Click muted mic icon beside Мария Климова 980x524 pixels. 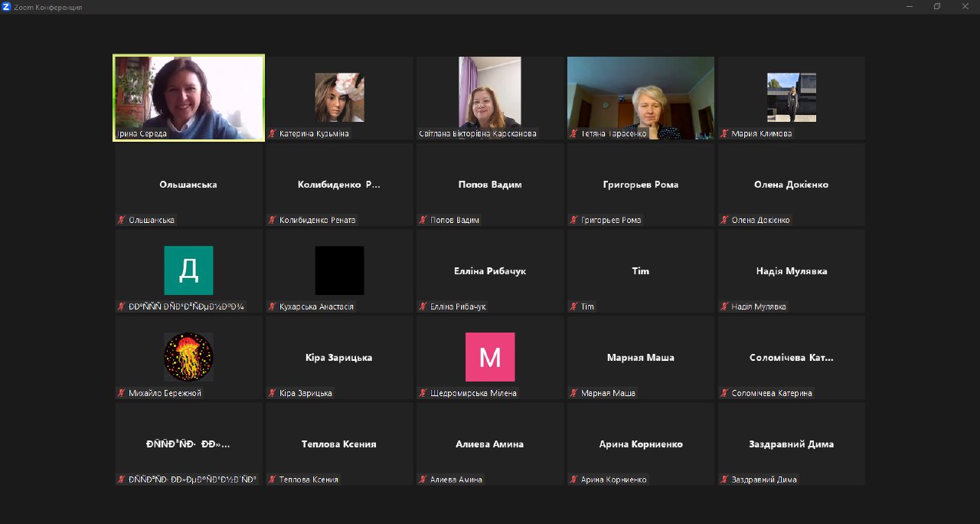pos(724,133)
